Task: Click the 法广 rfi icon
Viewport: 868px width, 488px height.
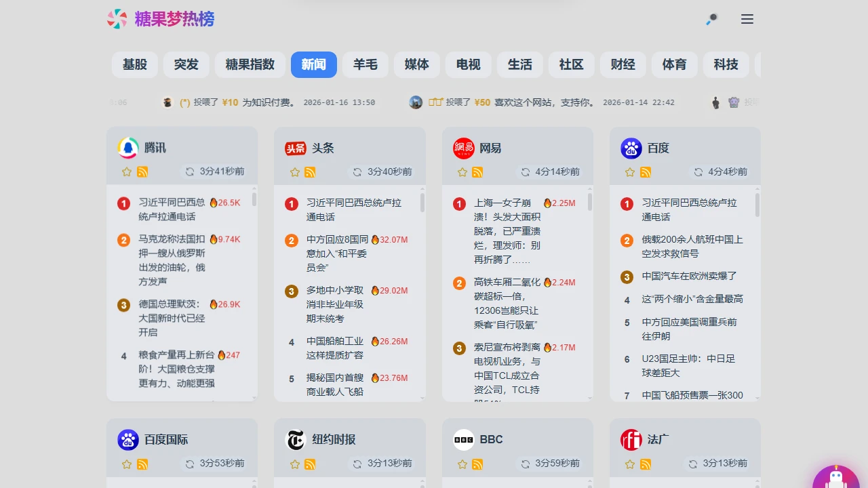Action: coord(631,439)
